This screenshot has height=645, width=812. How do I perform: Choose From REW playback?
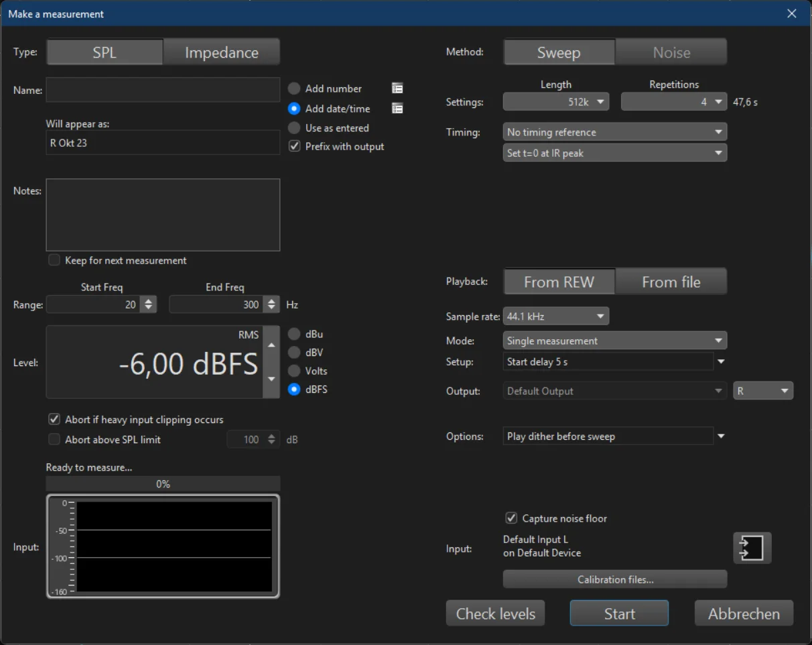point(559,282)
